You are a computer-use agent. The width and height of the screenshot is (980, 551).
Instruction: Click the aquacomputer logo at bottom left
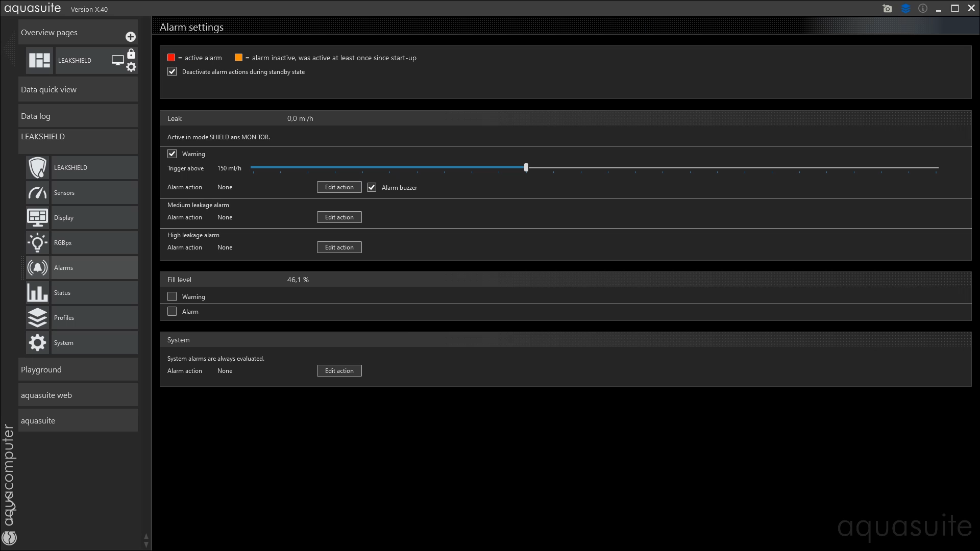coord(9,538)
